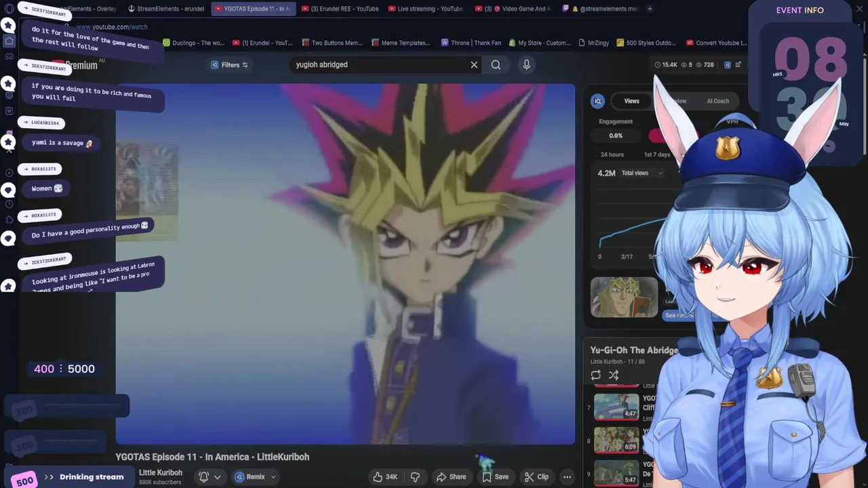Open the MrZingy bookmark
The image size is (868, 488).
[x=593, y=43]
